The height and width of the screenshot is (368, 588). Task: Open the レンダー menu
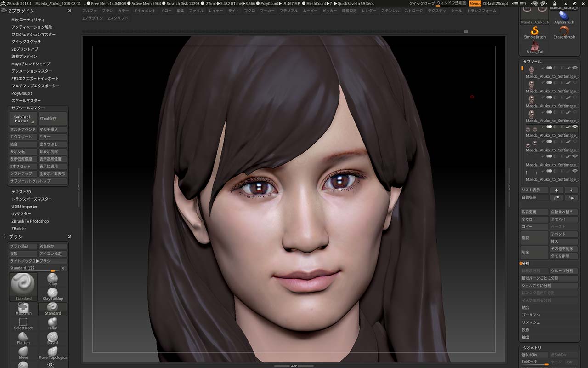[369, 11]
